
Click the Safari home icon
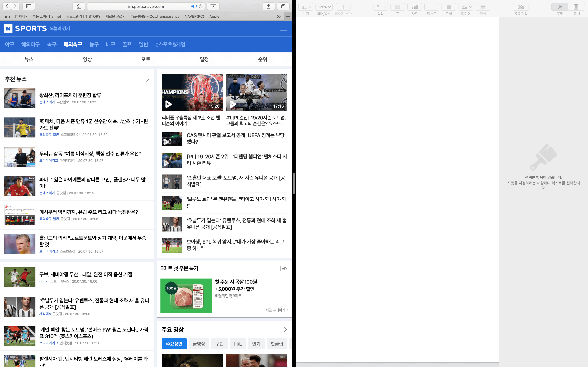tap(79, 6)
